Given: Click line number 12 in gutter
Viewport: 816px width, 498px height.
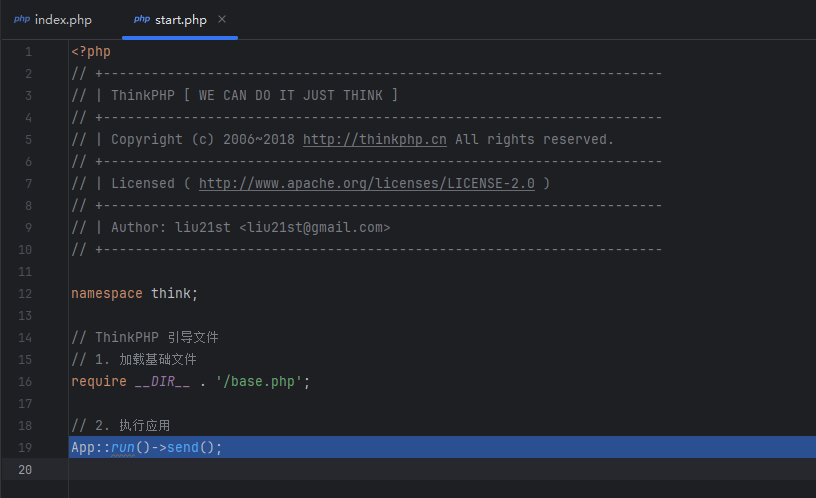Looking at the screenshot, I should pyautogui.click(x=25, y=293).
